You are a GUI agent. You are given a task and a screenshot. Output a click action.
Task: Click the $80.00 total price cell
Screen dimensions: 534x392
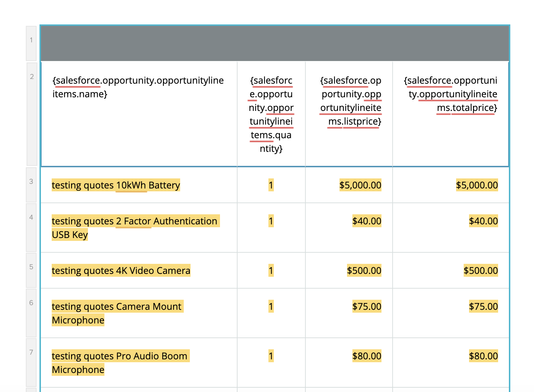coord(451,363)
